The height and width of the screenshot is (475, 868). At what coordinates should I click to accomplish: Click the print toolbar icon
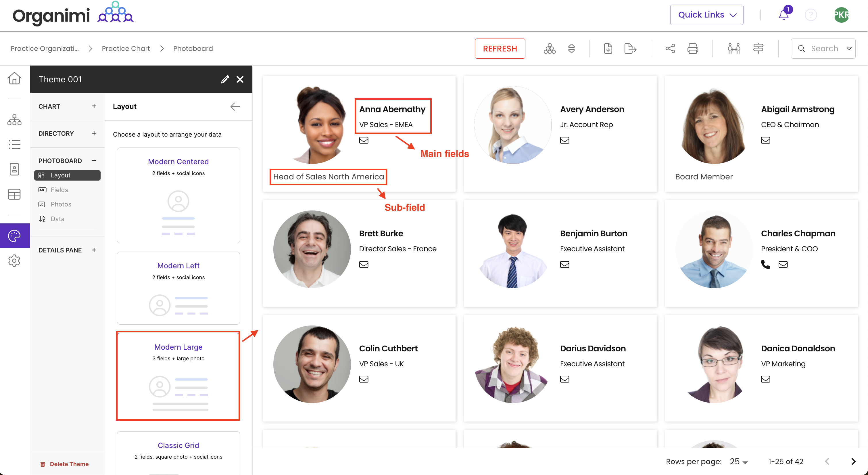pos(692,49)
